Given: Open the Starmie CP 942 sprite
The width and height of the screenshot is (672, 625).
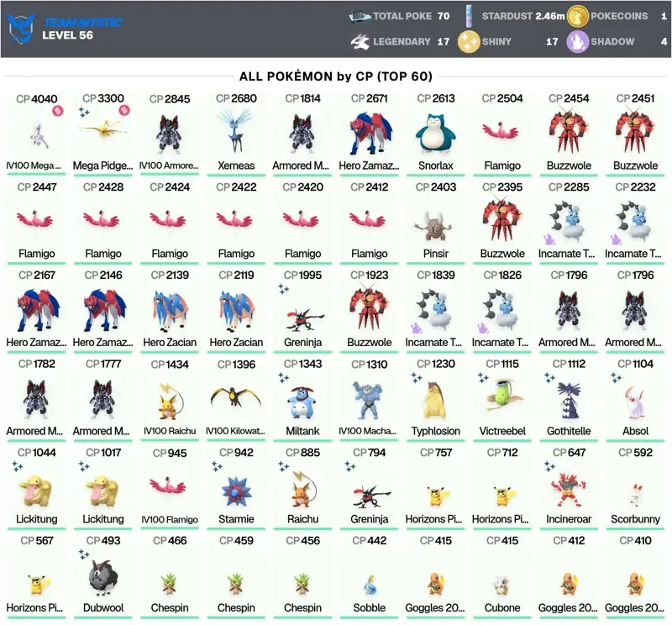Looking at the screenshot, I should 236,491.
